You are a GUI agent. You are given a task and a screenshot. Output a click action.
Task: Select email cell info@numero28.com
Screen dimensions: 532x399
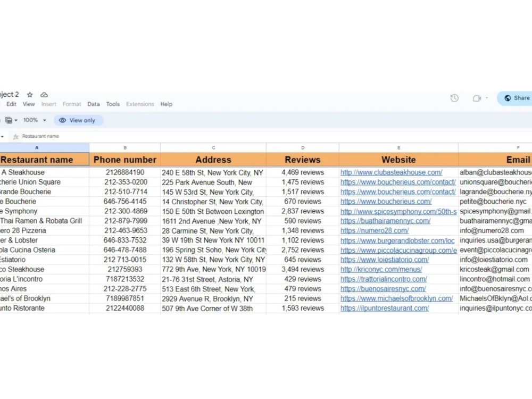click(x=495, y=231)
